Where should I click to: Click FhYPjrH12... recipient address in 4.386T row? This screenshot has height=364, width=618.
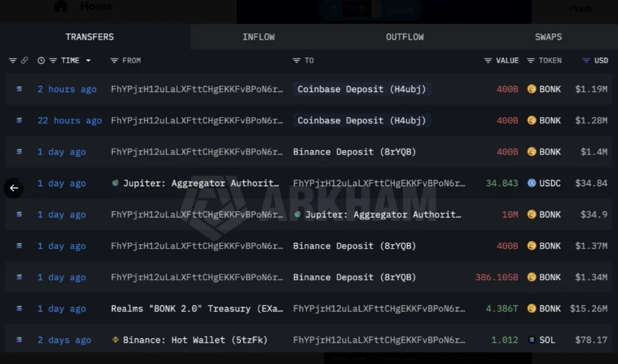click(379, 308)
